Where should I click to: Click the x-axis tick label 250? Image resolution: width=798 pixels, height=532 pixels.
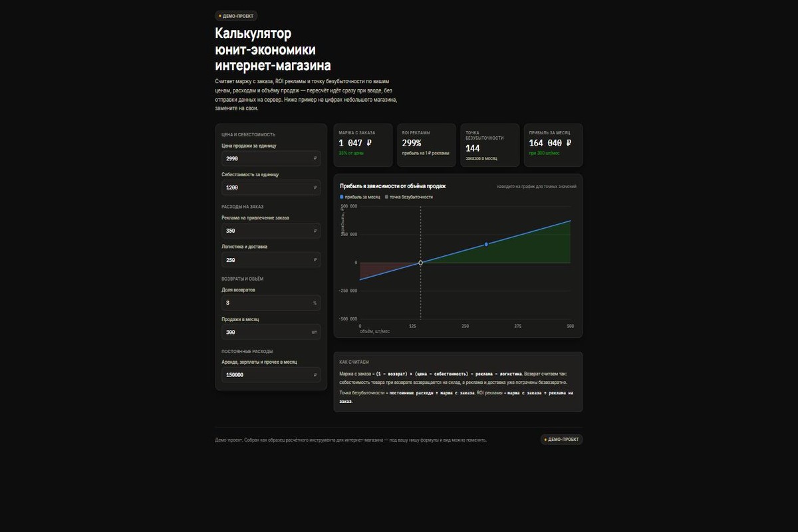465,326
